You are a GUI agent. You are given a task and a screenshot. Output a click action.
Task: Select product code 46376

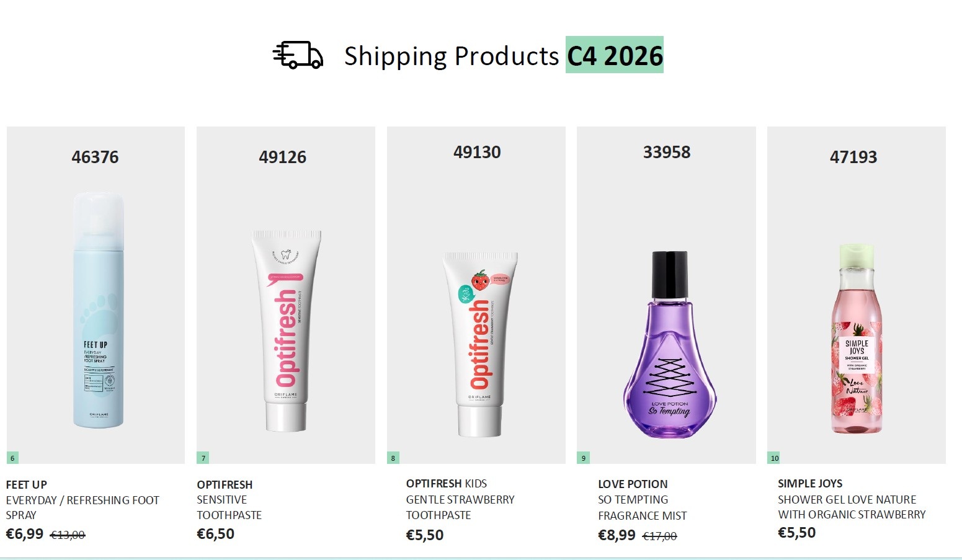[x=95, y=157]
